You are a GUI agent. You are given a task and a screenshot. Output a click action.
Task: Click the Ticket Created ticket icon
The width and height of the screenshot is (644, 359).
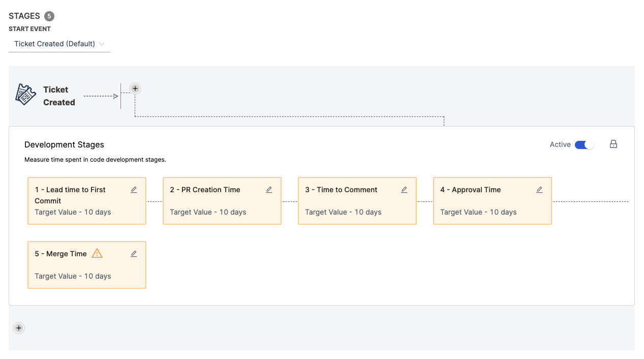[25, 95]
